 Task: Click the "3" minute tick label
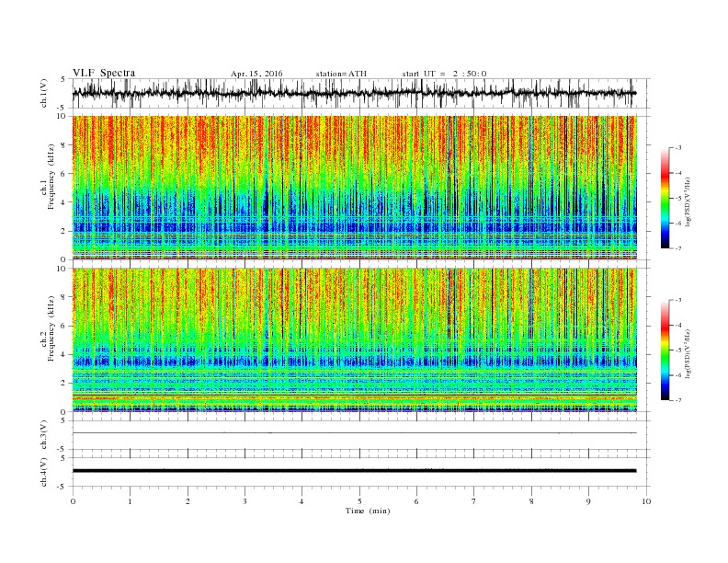[245, 501]
